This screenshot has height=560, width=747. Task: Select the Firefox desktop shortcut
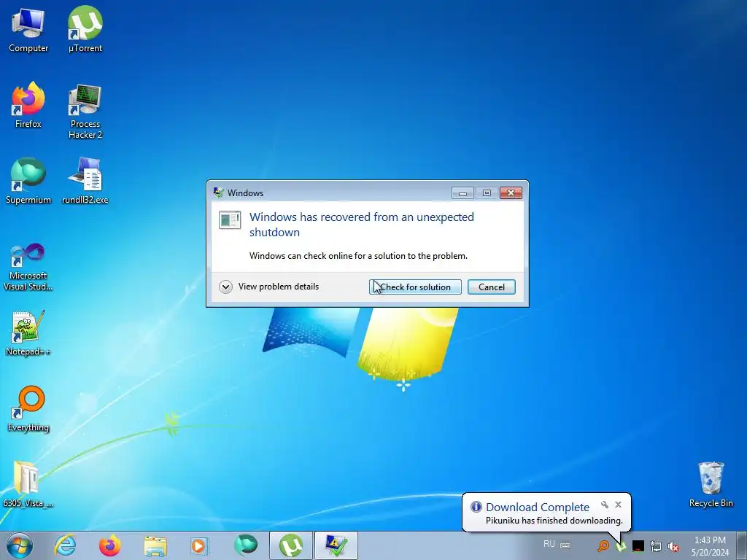point(28,105)
